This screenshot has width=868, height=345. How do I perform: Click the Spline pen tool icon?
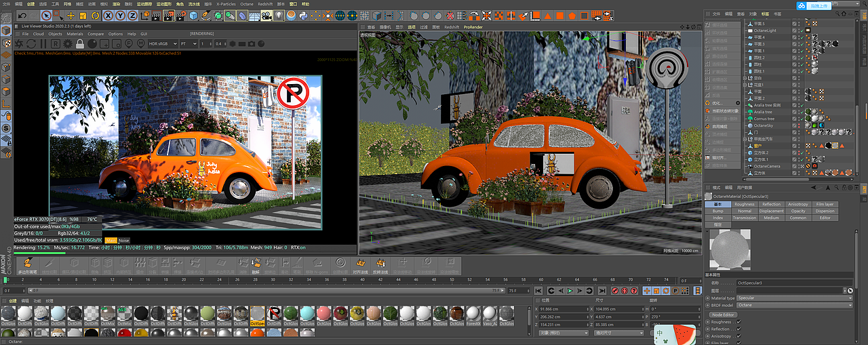pyautogui.click(x=205, y=15)
